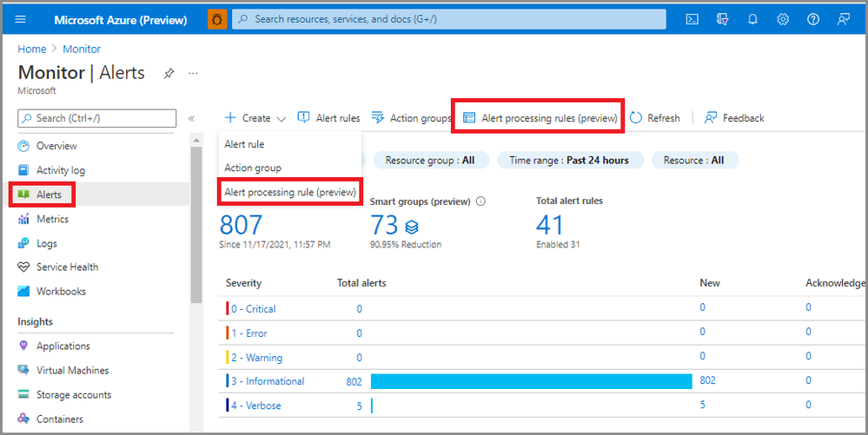Go to Home breadcrumb link

(31, 49)
